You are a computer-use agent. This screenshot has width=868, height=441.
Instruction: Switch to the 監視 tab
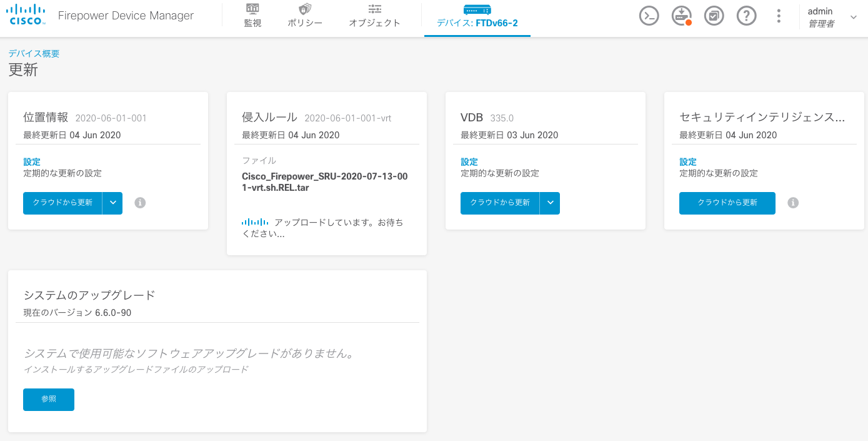click(252, 17)
